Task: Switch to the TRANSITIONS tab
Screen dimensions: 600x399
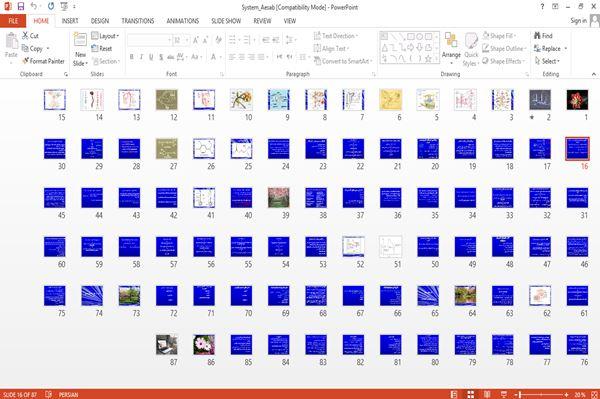Action: point(138,21)
